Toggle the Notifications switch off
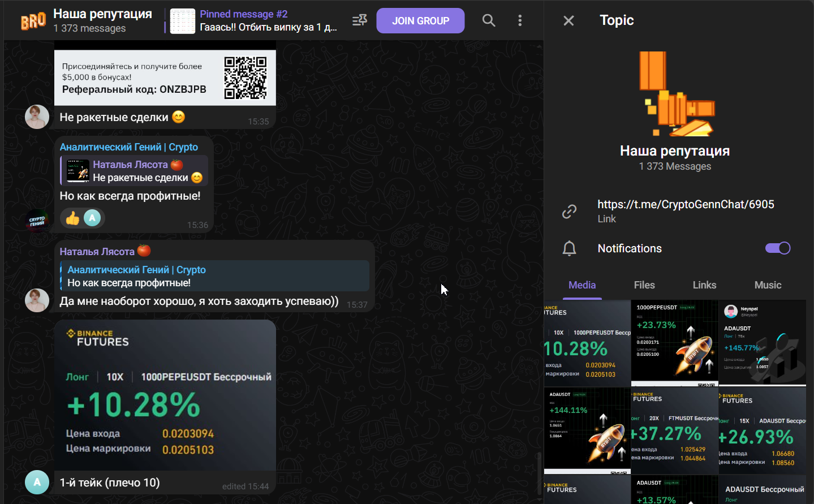The width and height of the screenshot is (814, 504). [x=778, y=248]
